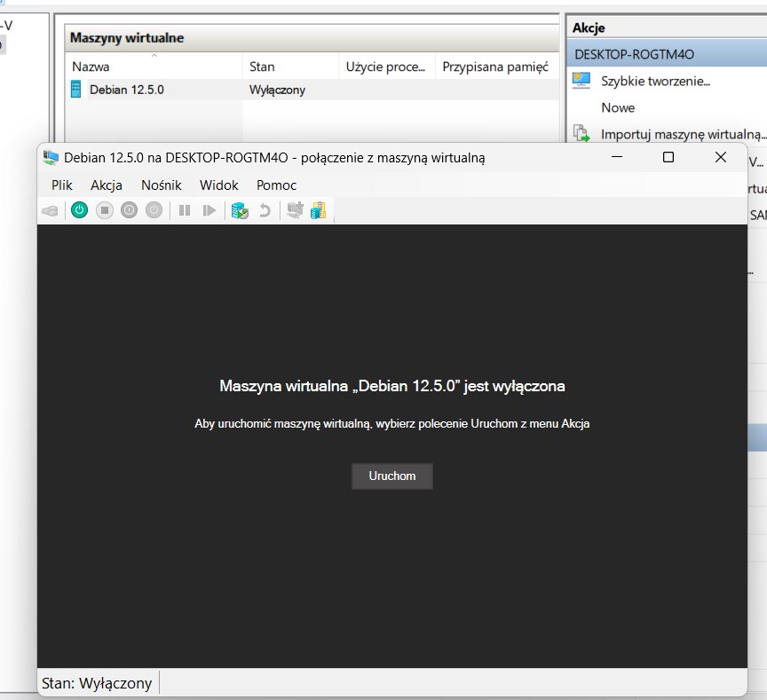767x700 pixels.
Task: Maximize the VM connection window
Action: tap(668, 157)
